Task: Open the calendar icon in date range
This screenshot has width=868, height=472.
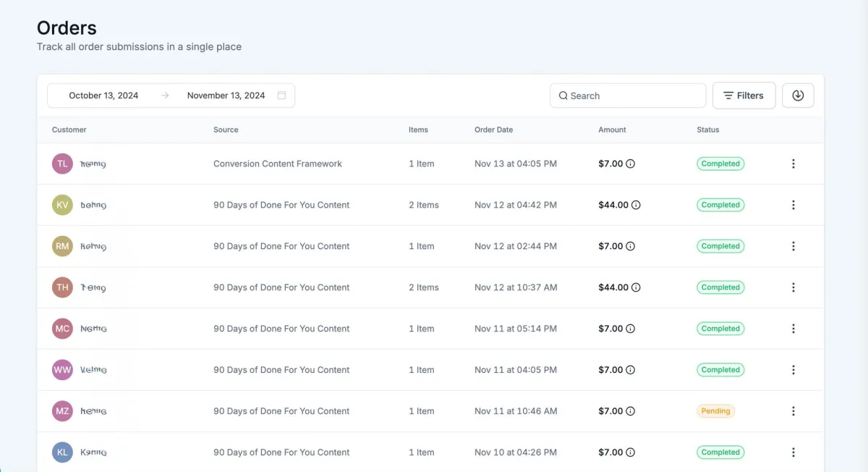Action: click(281, 96)
